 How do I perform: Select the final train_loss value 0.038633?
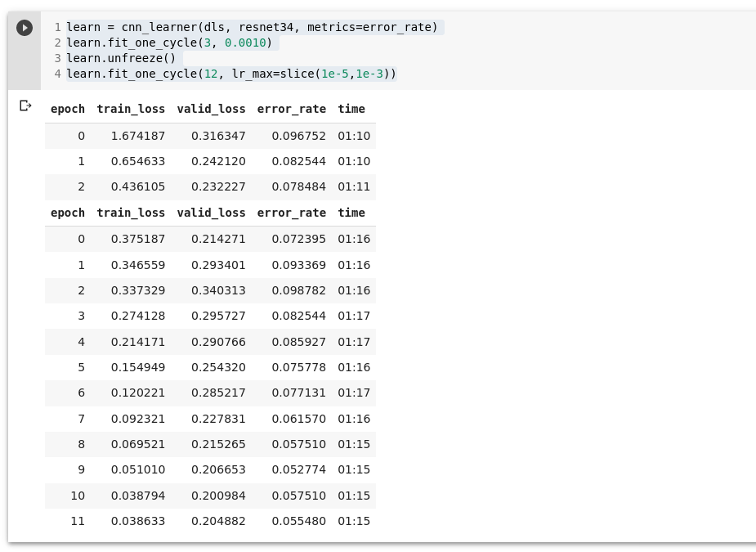[138, 521]
